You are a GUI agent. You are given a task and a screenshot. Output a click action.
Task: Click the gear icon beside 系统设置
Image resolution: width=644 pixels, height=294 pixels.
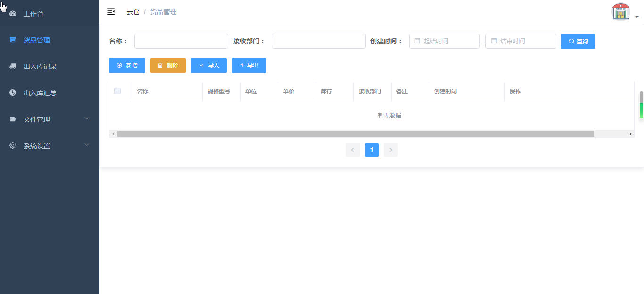[x=13, y=146]
